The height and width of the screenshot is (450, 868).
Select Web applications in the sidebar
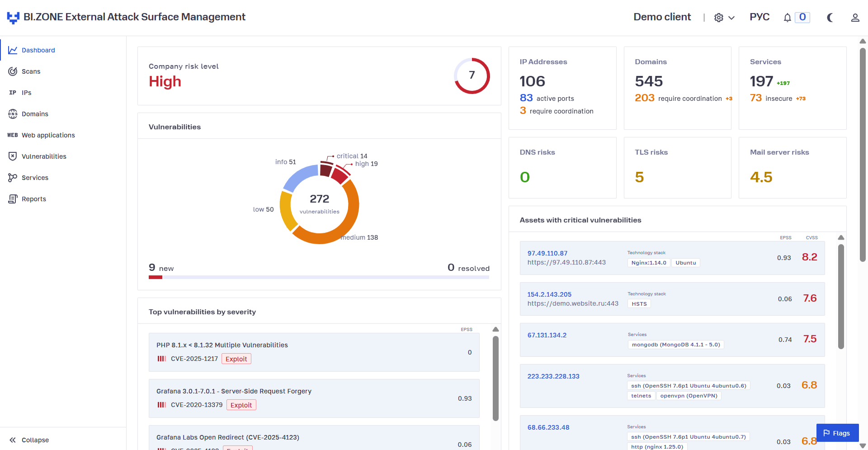pos(63,135)
